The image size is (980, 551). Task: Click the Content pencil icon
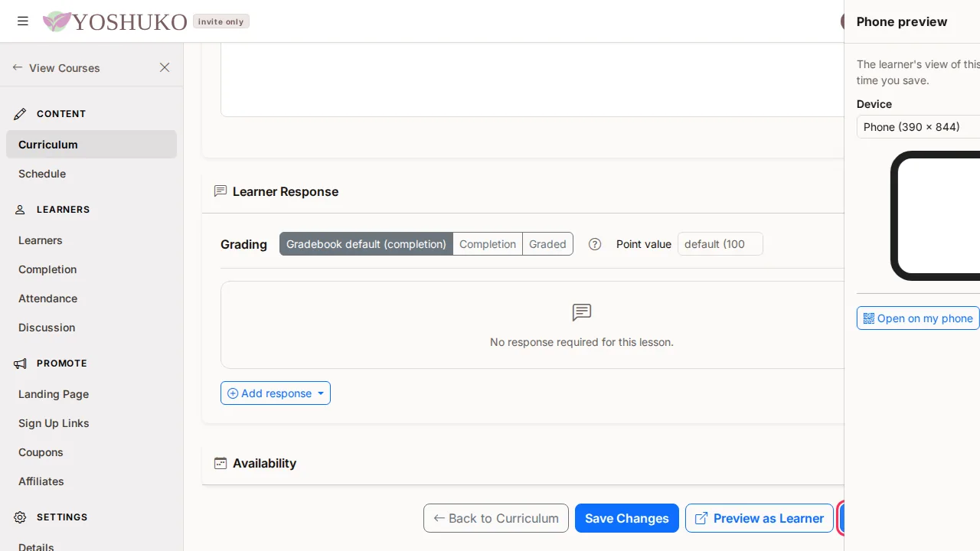(20, 114)
